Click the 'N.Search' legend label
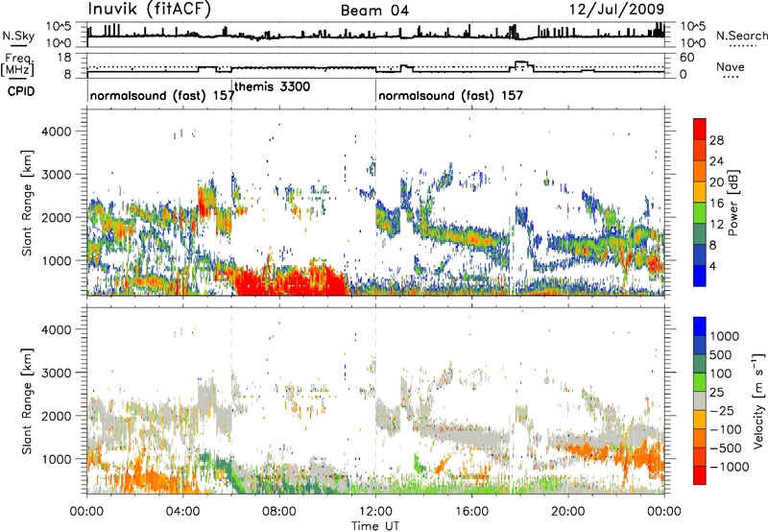This screenshot has height=532, width=768. [x=741, y=36]
